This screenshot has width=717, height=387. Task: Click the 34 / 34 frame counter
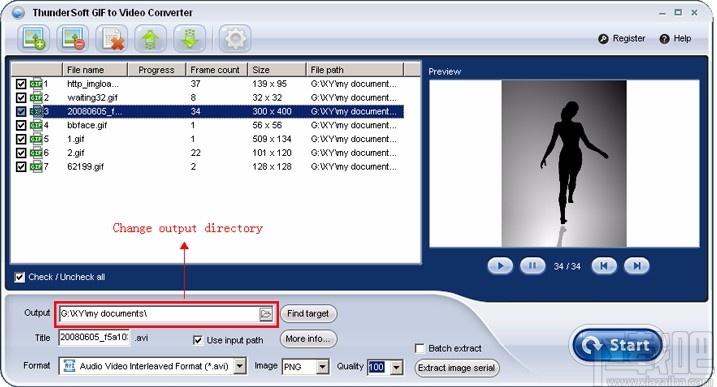coord(567,266)
